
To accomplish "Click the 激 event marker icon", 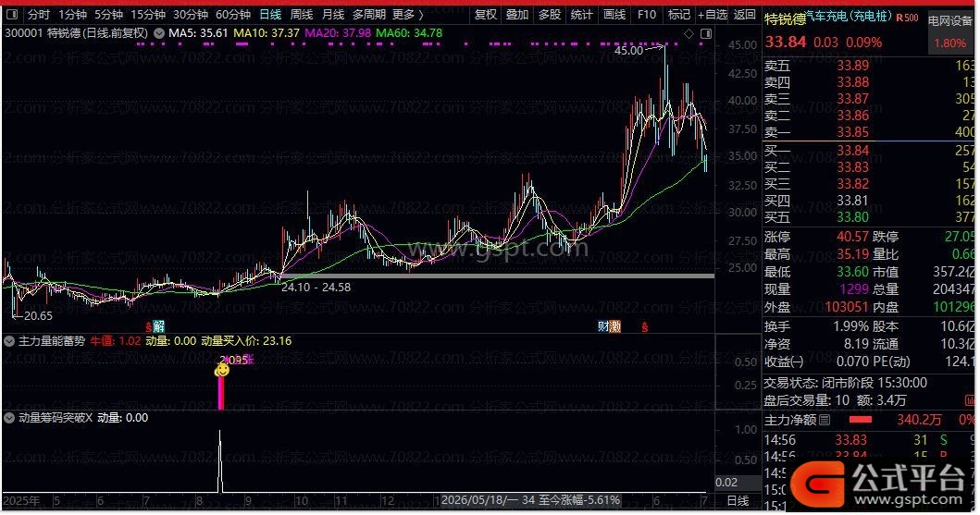I will coord(615,326).
